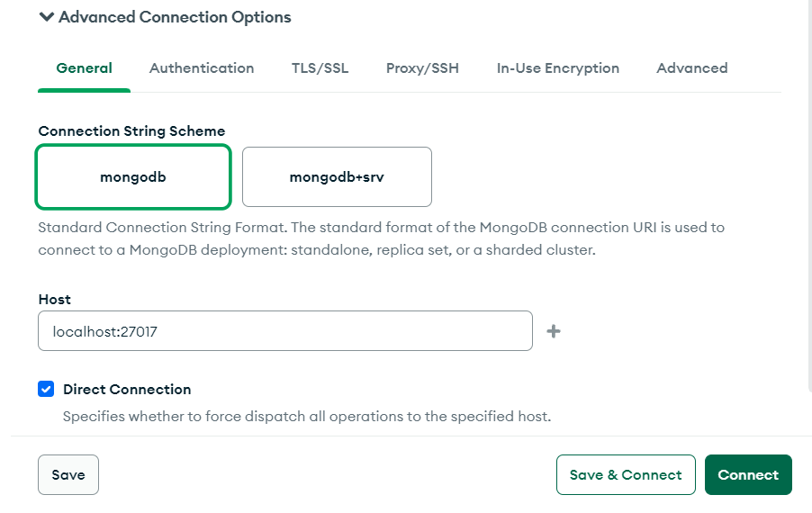This screenshot has width=812, height=513.
Task: Switch to the General tab
Action: pos(84,68)
